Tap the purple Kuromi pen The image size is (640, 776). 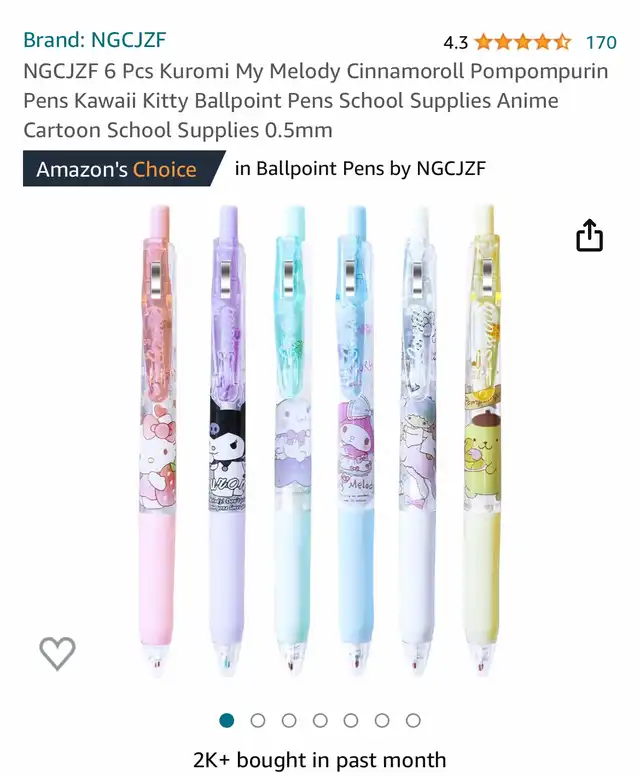pos(227,440)
